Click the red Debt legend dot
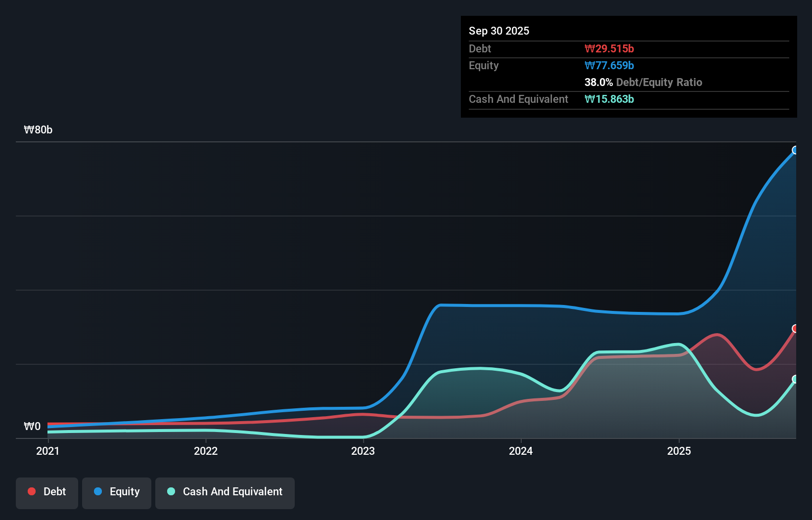Viewport: 812px width, 520px height. [x=31, y=491]
